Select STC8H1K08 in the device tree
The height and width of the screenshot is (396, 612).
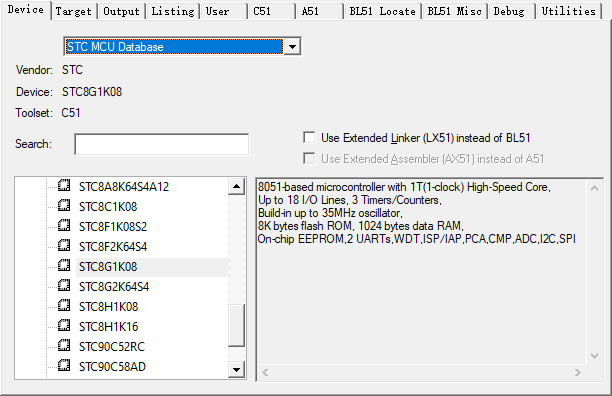click(109, 307)
